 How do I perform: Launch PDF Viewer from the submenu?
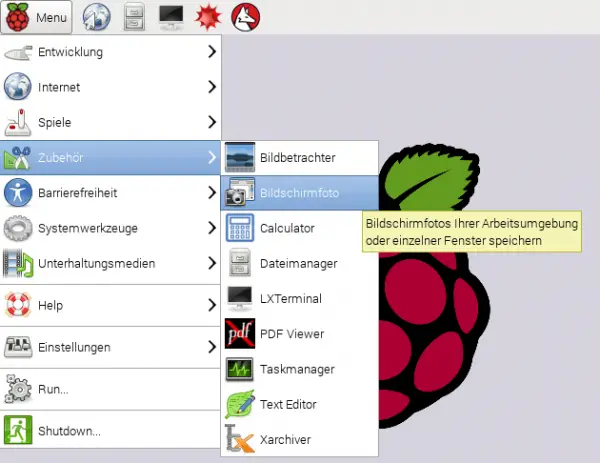(300, 333)
